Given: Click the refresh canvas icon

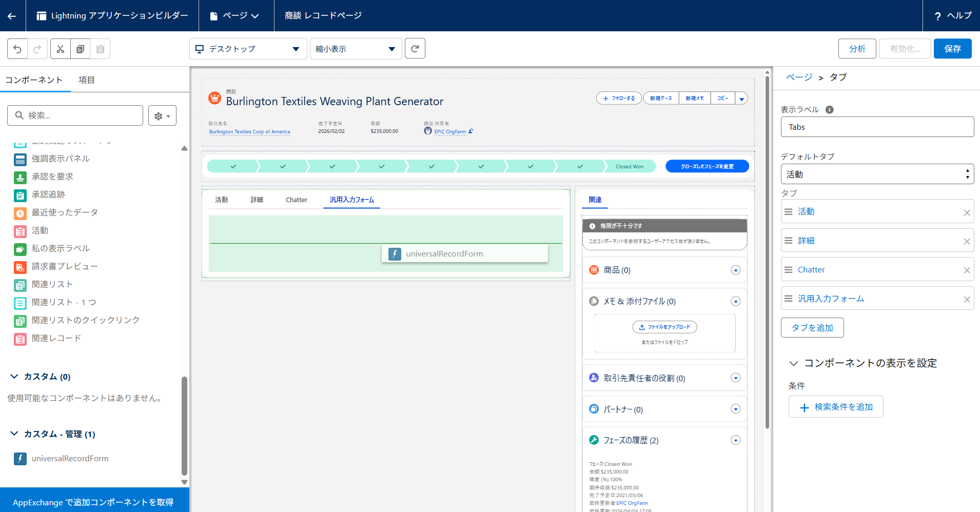Looking at the screenshot, I should coord(415,49).
